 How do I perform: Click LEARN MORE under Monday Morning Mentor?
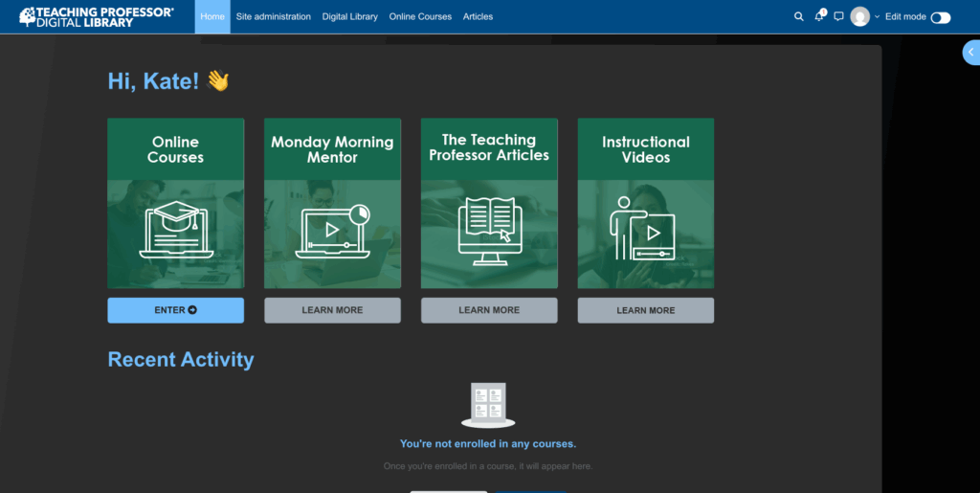(x=332, y=310)
